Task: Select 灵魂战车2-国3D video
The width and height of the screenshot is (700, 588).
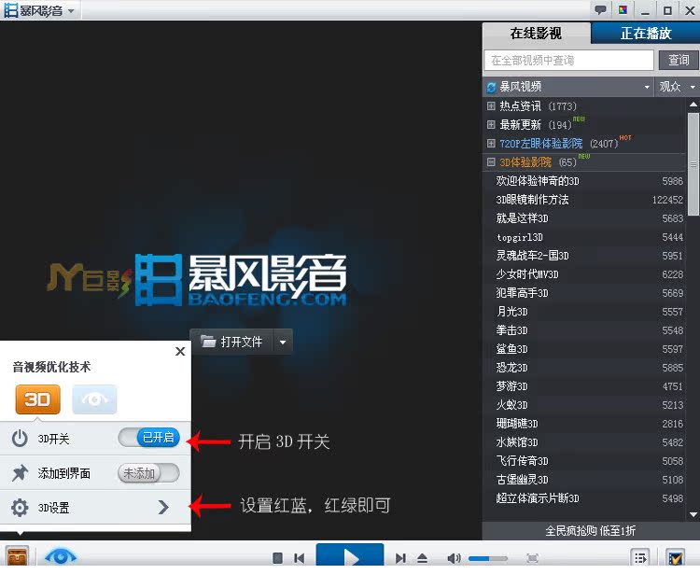Action: tap(584, 256)
